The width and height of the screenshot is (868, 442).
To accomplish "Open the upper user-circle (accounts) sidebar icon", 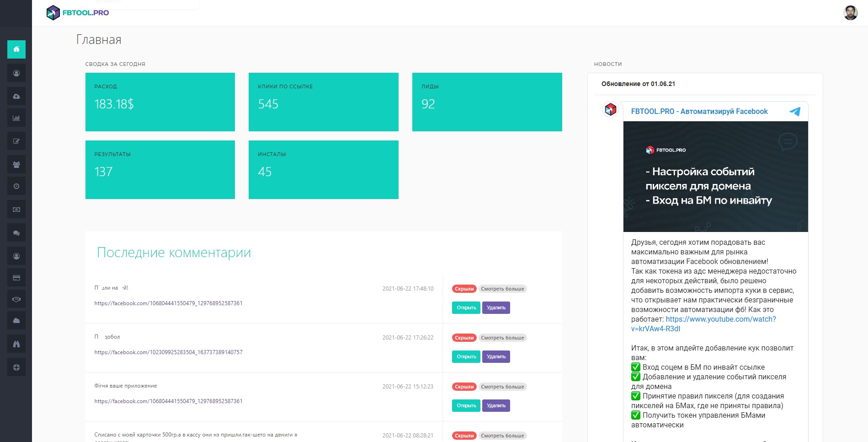I will (16, 73).
